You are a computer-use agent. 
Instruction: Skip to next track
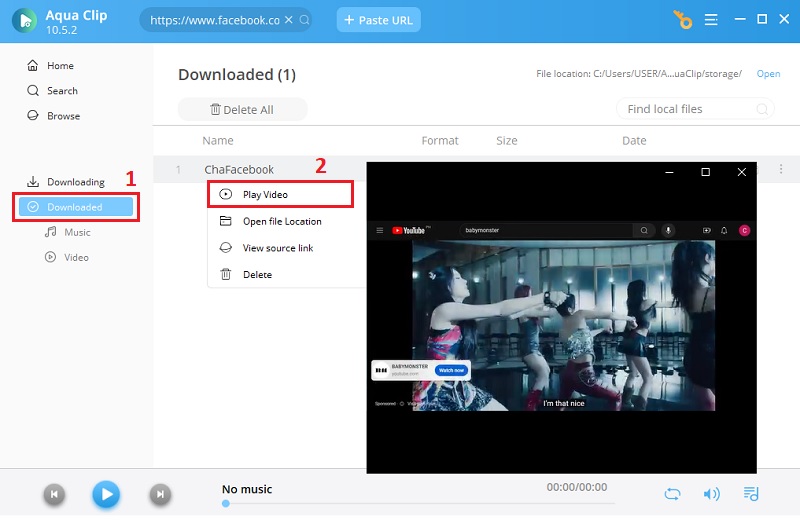pyautogui.click(x=160, y=494)
